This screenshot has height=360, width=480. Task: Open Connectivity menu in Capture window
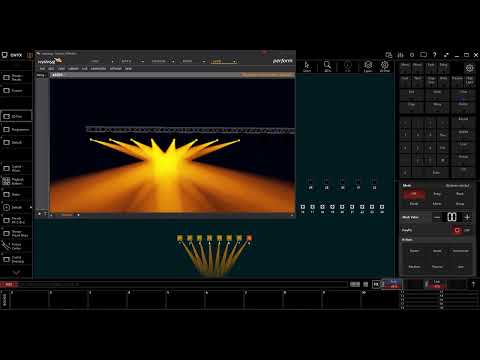pos(98,69)
